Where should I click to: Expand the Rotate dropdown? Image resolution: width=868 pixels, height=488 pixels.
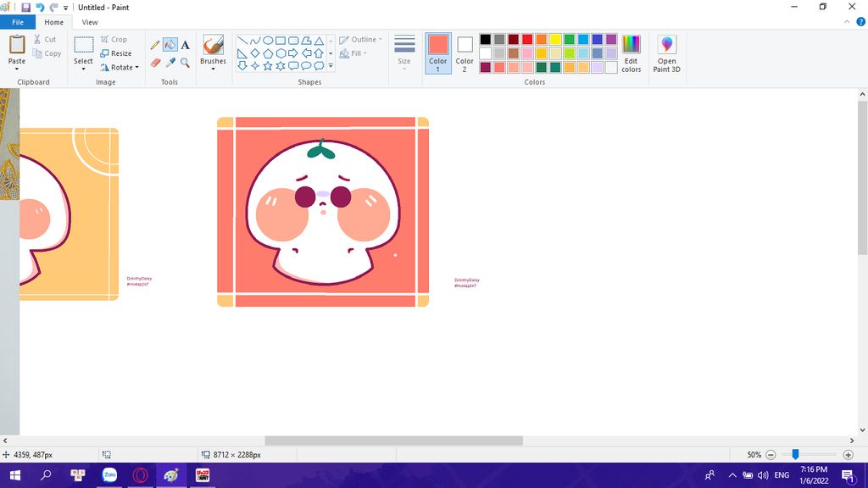pyautogui.click(x=136, y=68)
